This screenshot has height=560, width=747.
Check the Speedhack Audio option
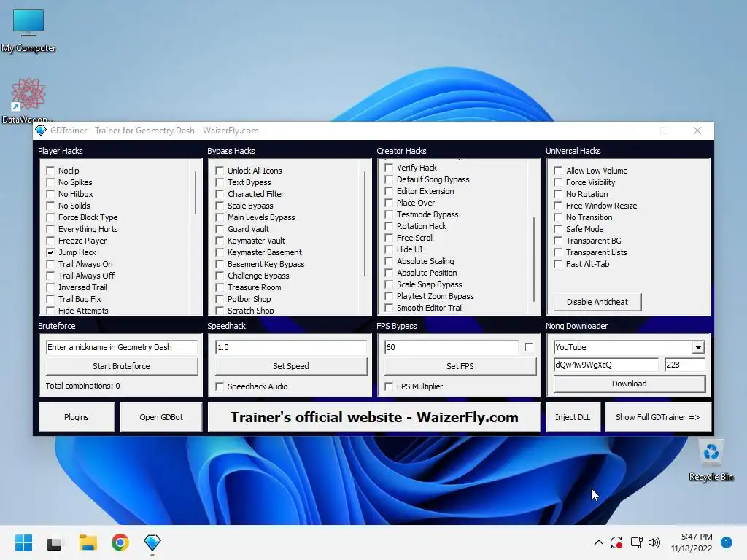point(219,386)
